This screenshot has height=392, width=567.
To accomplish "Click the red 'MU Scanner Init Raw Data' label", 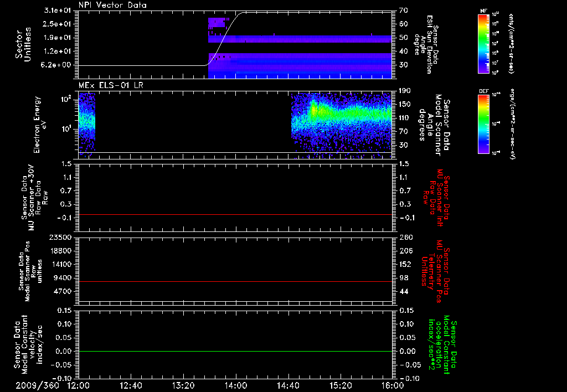I will [437, 198].
